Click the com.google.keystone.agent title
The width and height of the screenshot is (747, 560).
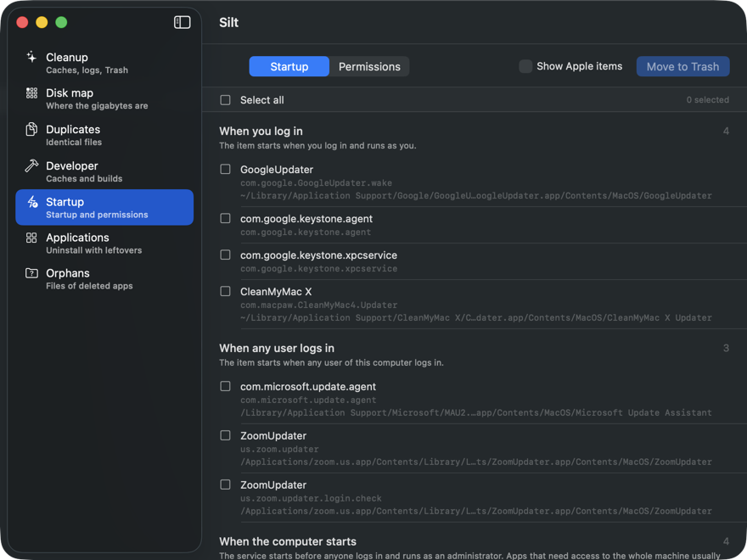306,219
